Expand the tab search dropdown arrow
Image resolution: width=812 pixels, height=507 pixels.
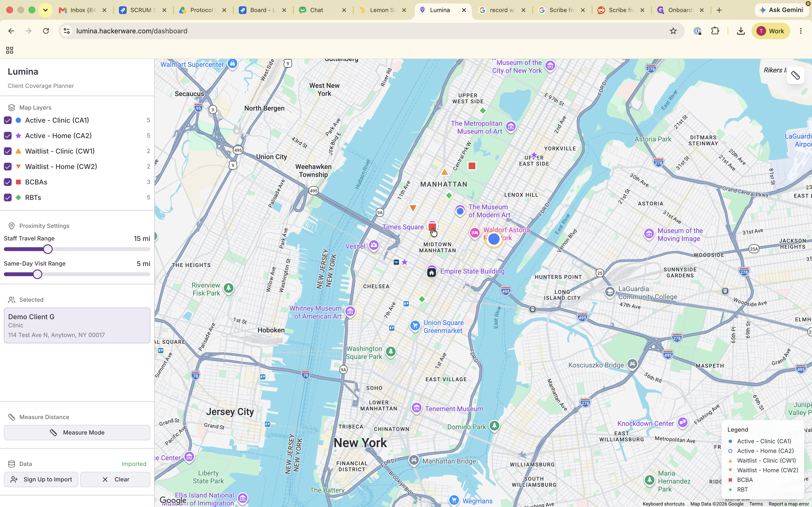click(x=45, y=10)
